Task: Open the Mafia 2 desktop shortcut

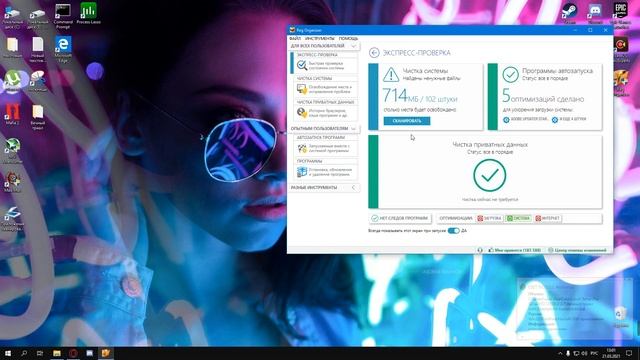Action: [x=13, y=114]
